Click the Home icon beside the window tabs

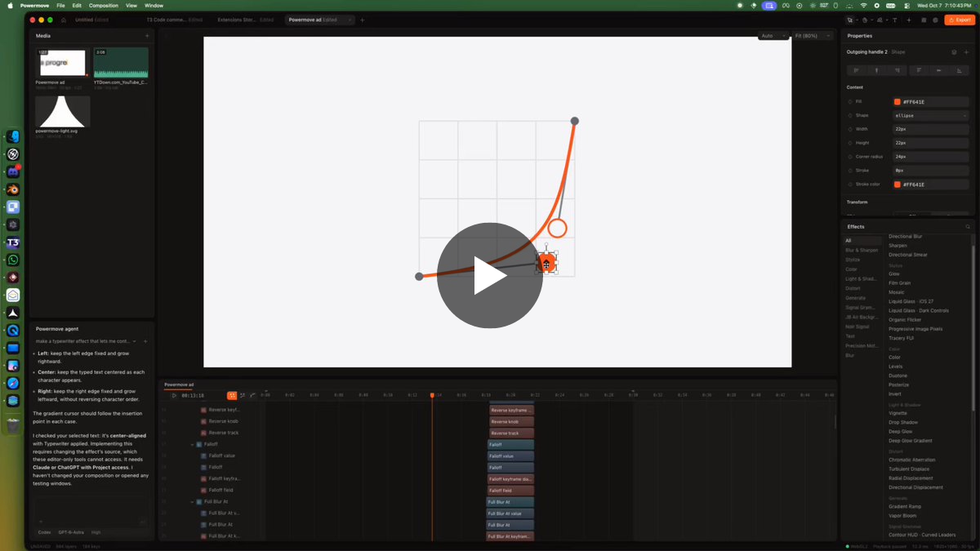(x=65, y=20)
